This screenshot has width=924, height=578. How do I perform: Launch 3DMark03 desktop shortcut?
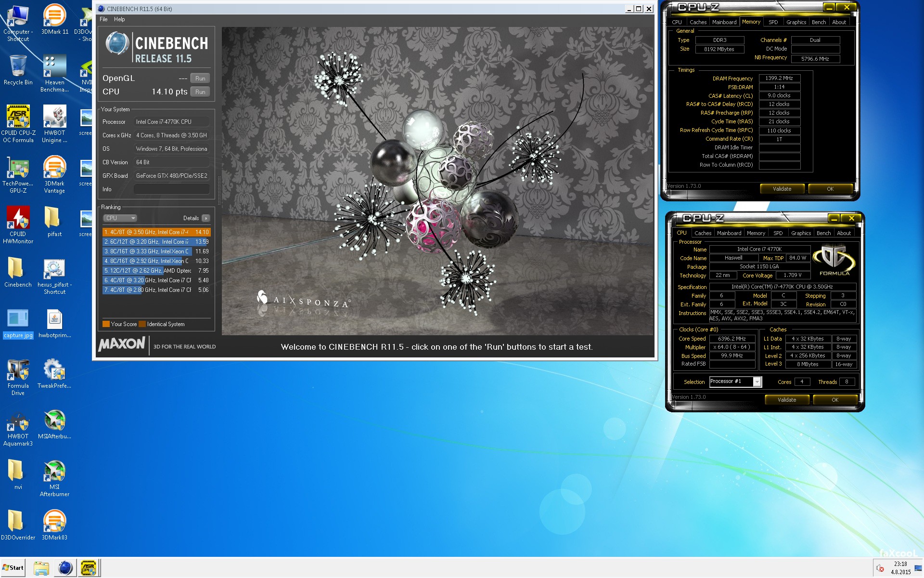click(x=54, y=525)
